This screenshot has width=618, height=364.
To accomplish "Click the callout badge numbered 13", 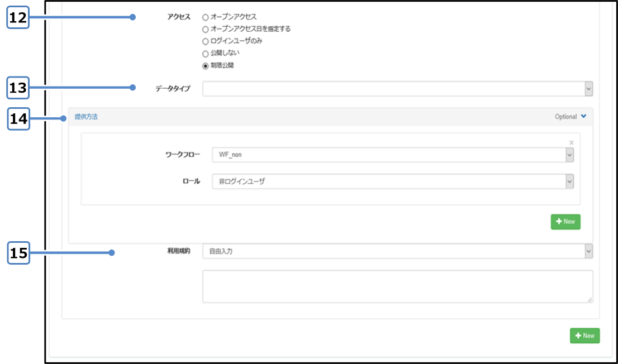I will [x=18, y=87].
